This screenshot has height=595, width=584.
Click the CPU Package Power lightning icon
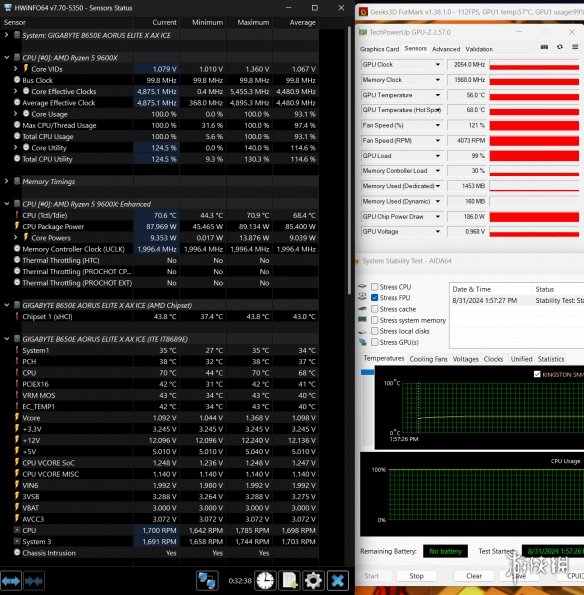coord(17,226)
